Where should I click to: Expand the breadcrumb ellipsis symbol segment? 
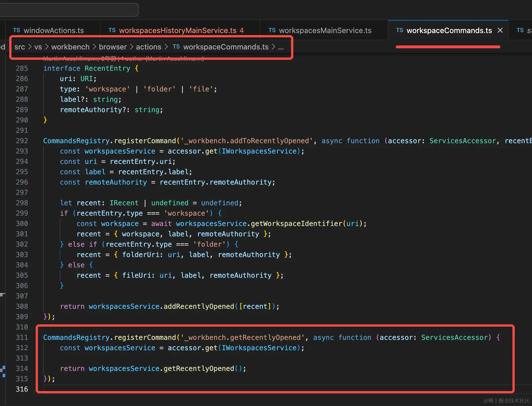click(x=281, y=47)
